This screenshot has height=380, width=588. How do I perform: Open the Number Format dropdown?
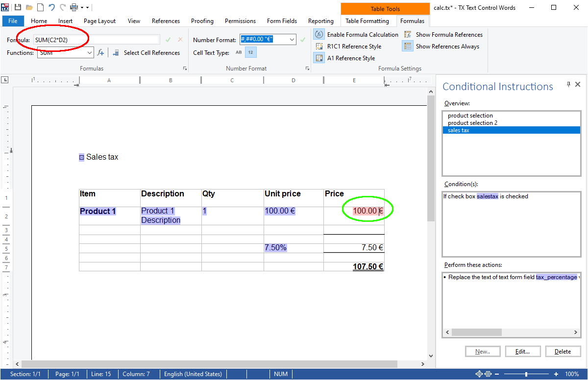293,40
